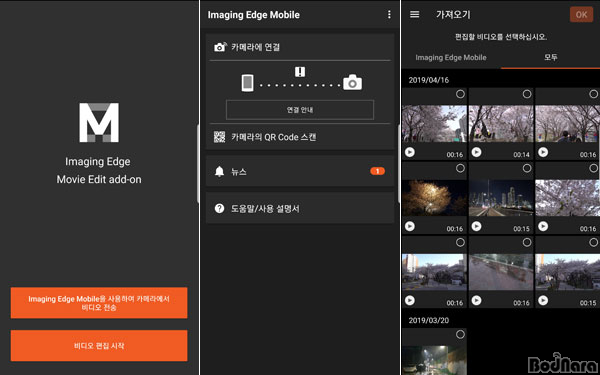Select first video of 2019/04/16
The height and width of the screenshot is (375, 600).
[x=460, y=94]
